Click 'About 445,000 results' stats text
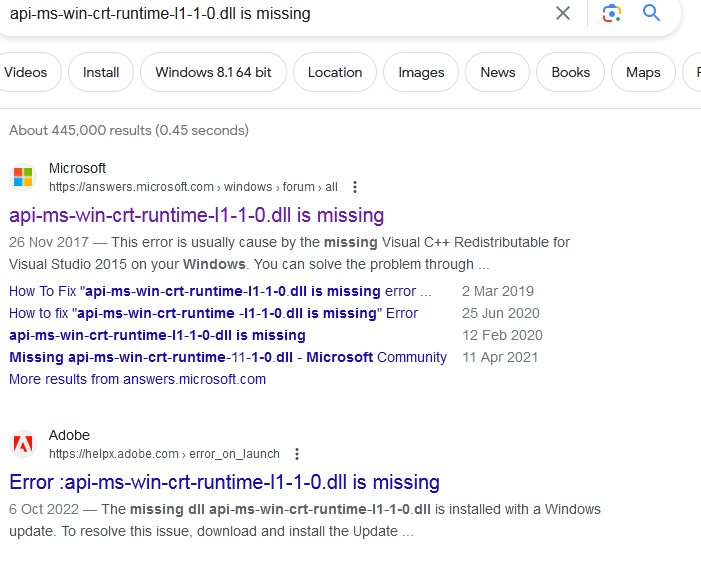Image resolution: width=701 pixels, height=578 pixels. point(129,130)
